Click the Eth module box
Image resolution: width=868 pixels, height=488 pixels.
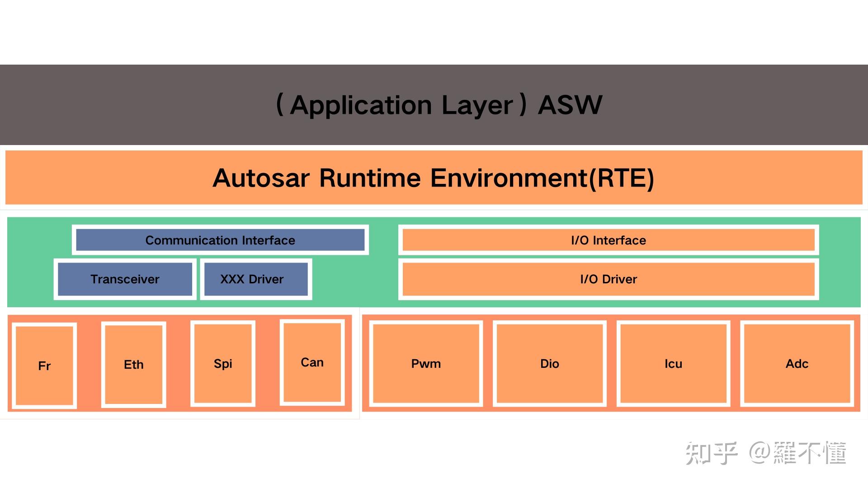[133, 365]
